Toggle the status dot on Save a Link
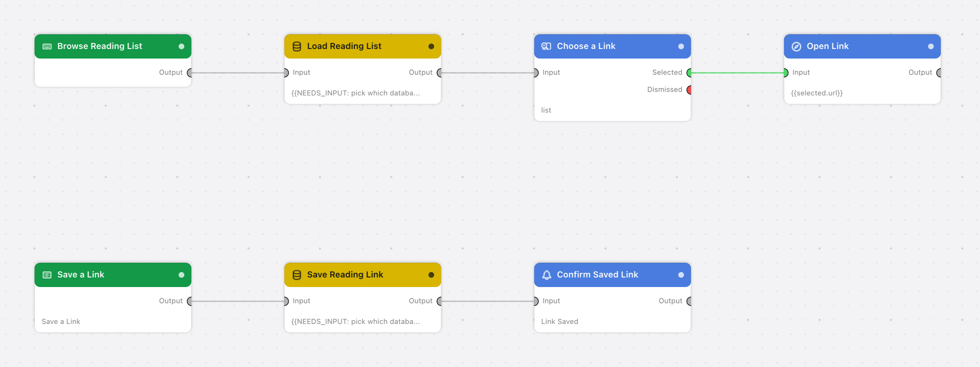The height and width of the screenshot is (367, 980). (x=181, y=275)
